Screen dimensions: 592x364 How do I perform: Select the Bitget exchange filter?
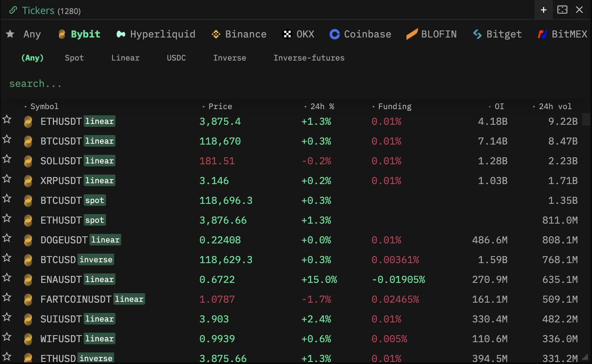[497, 34]
